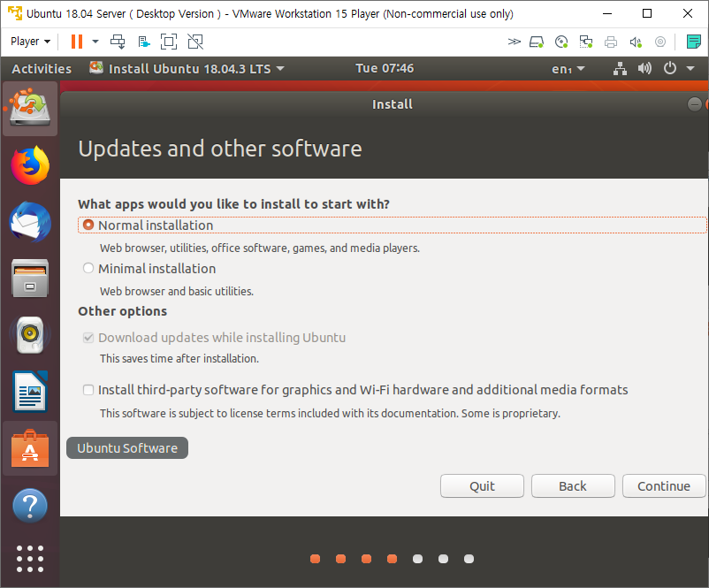Enter VMware full screen mode
The image size is (709, 588).
coord(169,42)
